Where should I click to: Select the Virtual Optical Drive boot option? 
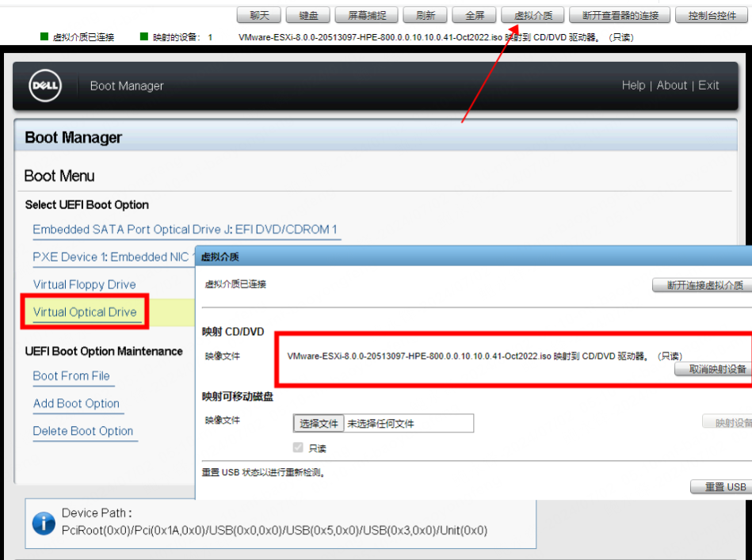(85, 312)
